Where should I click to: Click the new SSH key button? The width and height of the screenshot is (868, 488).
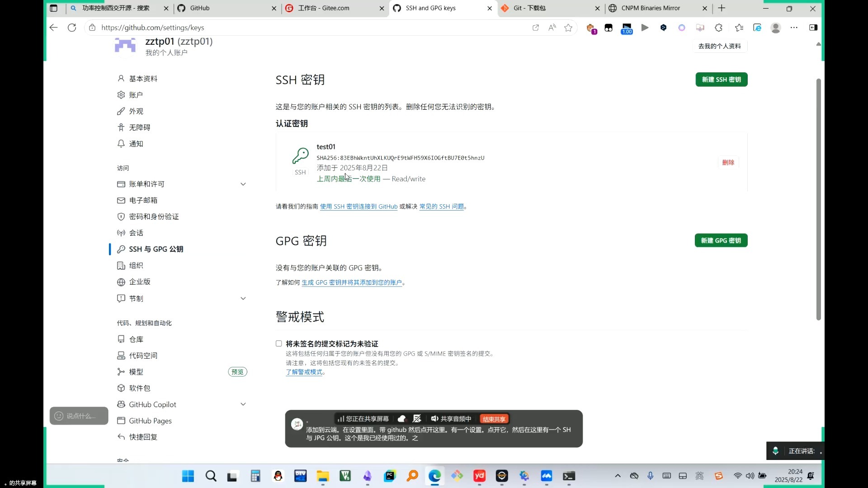721,80
